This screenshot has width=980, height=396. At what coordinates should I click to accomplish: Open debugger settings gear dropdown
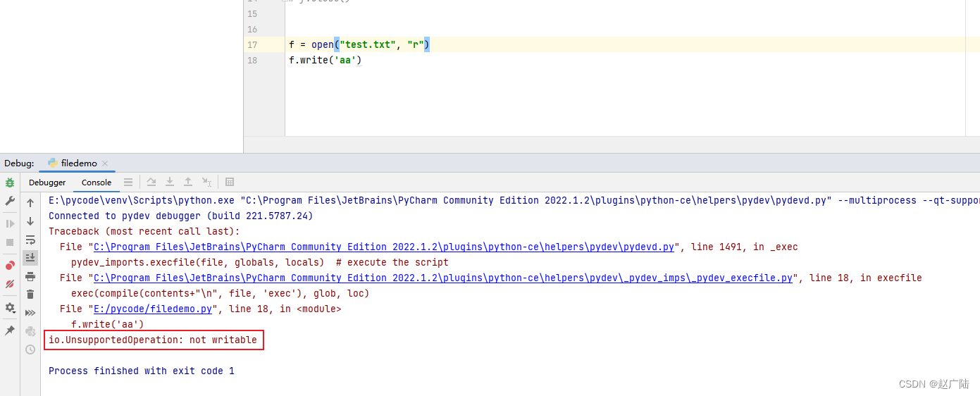(10, 308)
